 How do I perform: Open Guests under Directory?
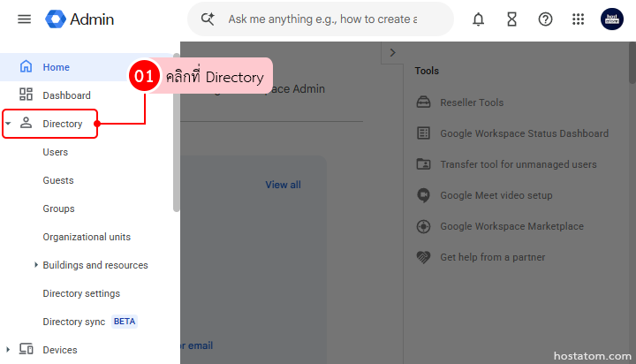58,180
